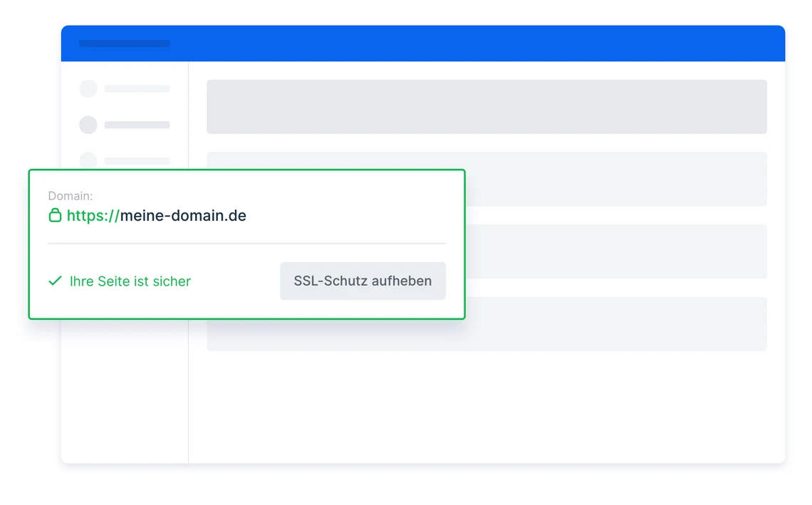Click the dark title placeholder in blue header
Viewport: 812px width, 505px height.
coord(124,43)
